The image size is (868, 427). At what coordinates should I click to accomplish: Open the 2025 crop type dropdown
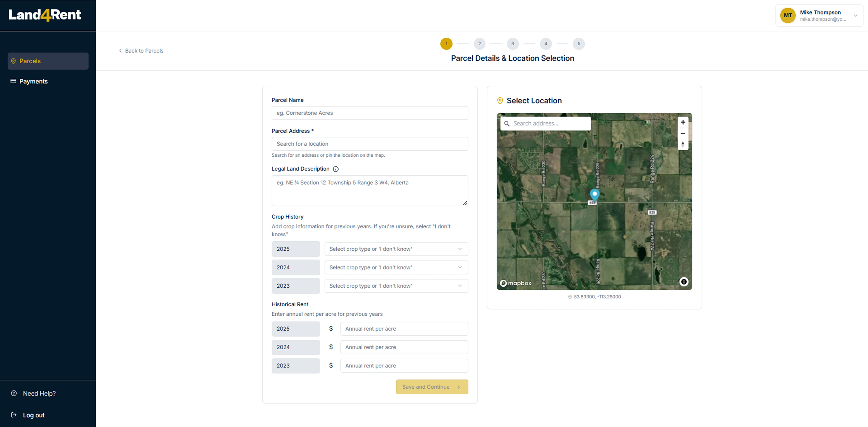tap(396, 249)
